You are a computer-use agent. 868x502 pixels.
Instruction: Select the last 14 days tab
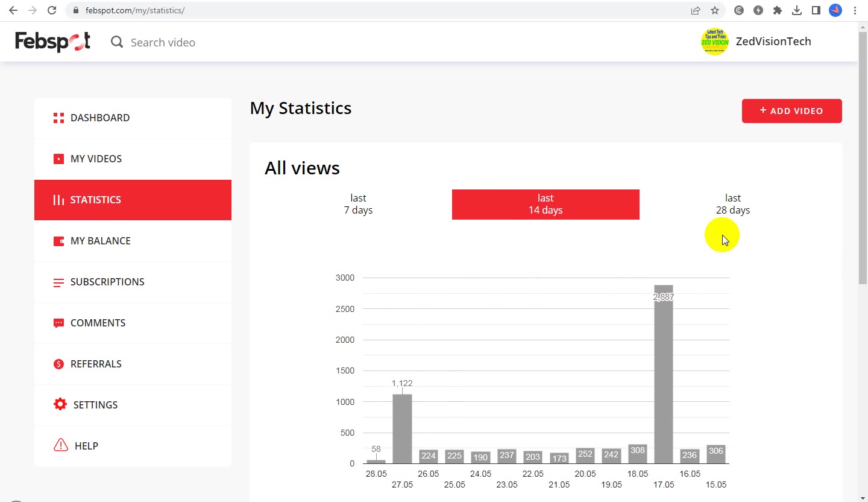(546, 204)
